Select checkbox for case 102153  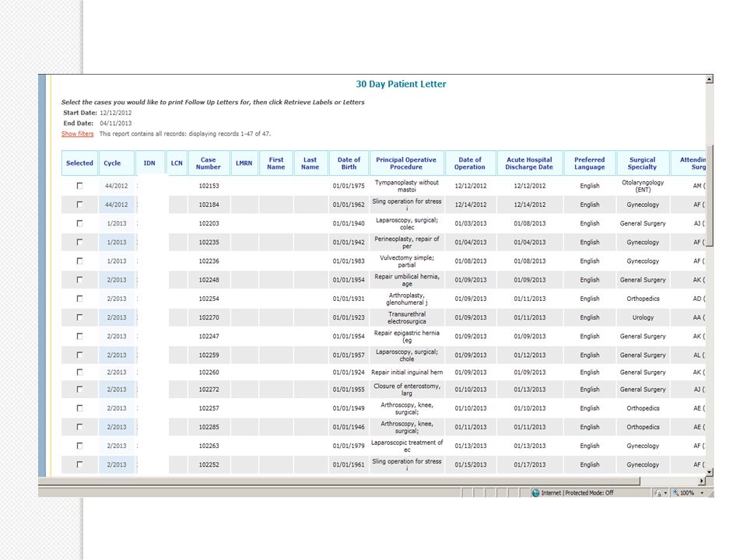coord(79,186)
